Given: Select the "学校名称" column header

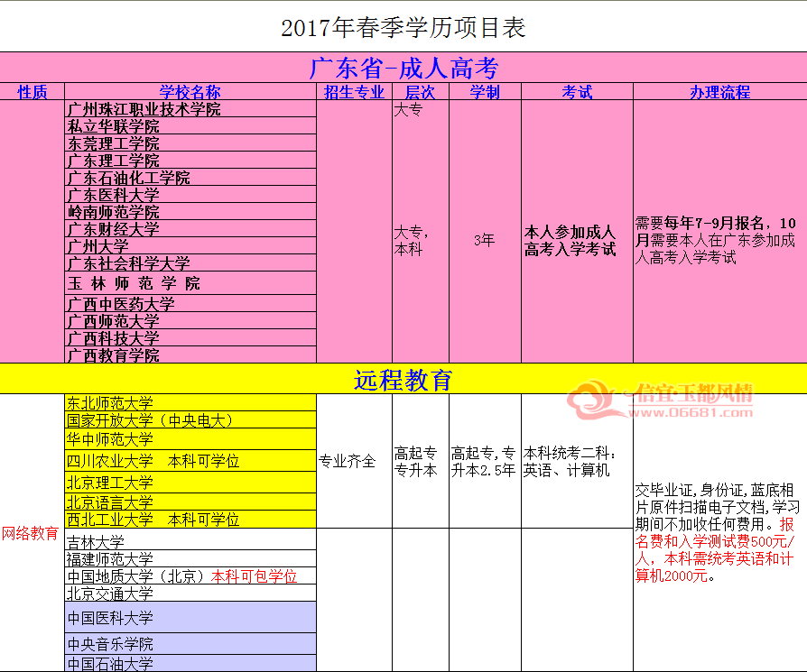Looking at the screenshot, I should coord(190,92).
